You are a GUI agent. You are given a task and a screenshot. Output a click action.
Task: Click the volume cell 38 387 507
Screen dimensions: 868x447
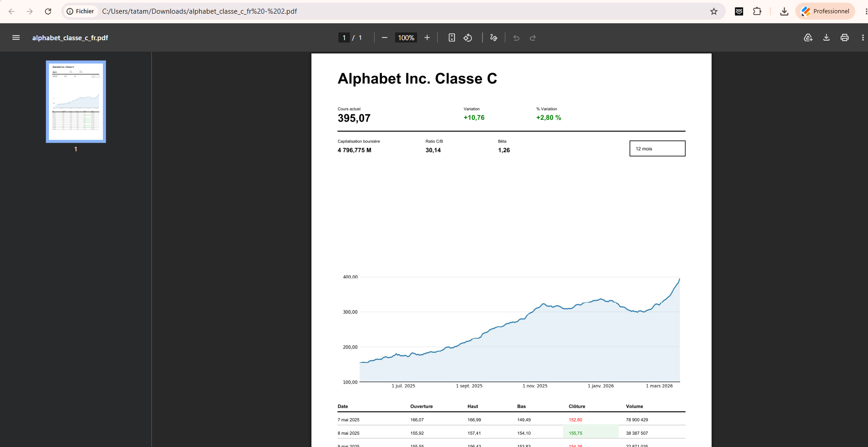[637, 433]
